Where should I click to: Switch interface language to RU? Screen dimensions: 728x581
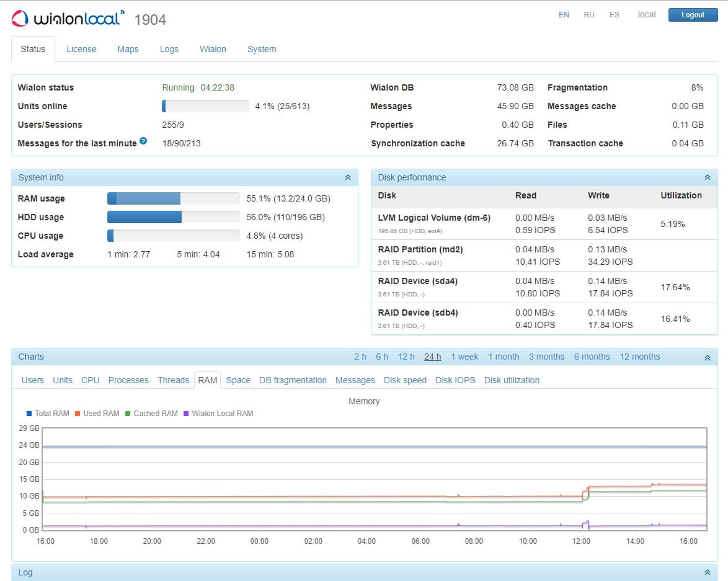click(588, 15)
